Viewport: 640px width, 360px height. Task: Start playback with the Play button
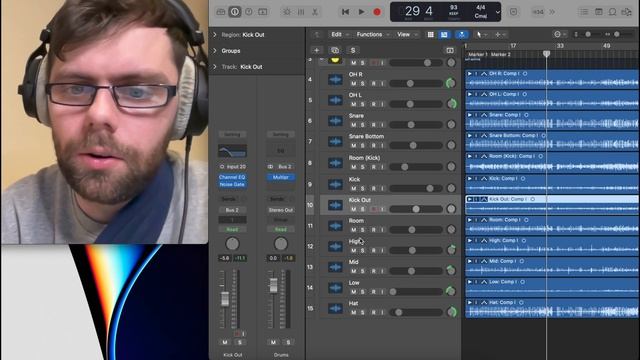pos(361,12)
